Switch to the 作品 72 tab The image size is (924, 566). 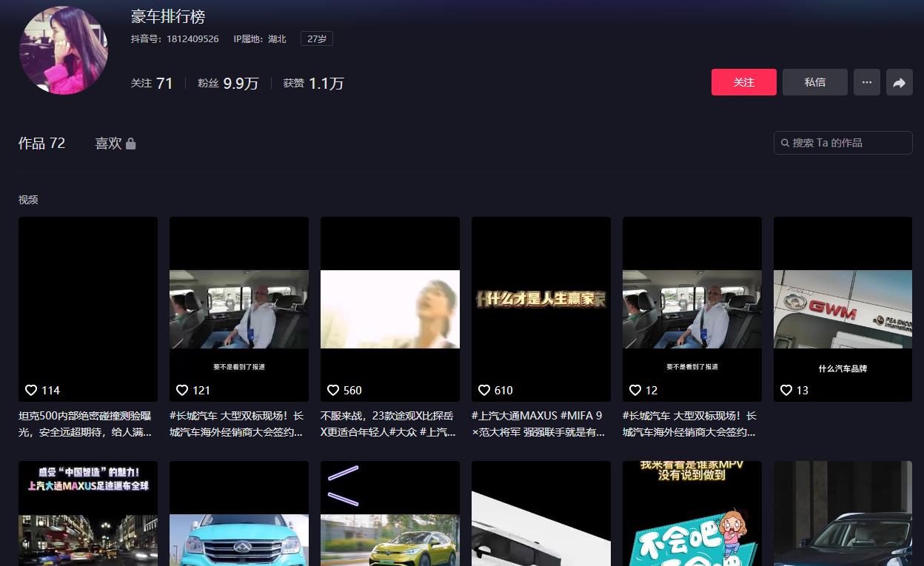coord(41,144)
